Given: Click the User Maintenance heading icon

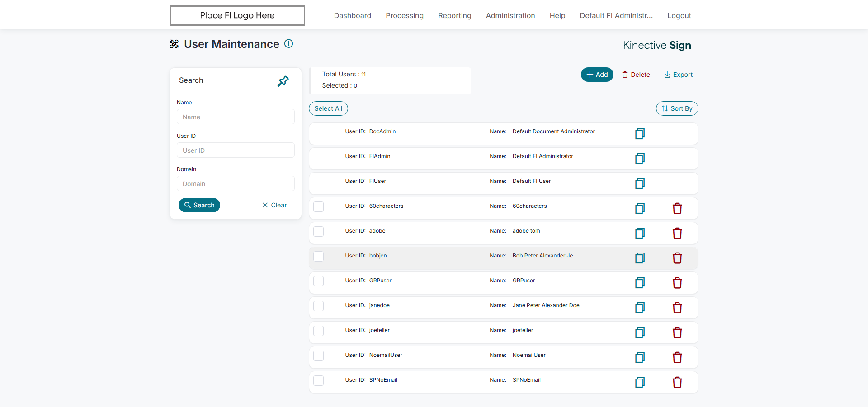Looking at the screenshot, I should (174, 44).
